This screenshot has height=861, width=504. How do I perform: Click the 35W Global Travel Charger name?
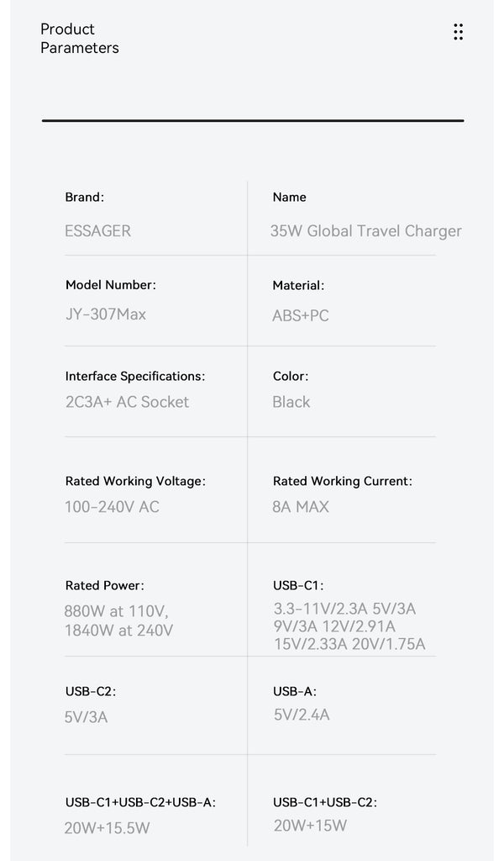pos(365,230)
